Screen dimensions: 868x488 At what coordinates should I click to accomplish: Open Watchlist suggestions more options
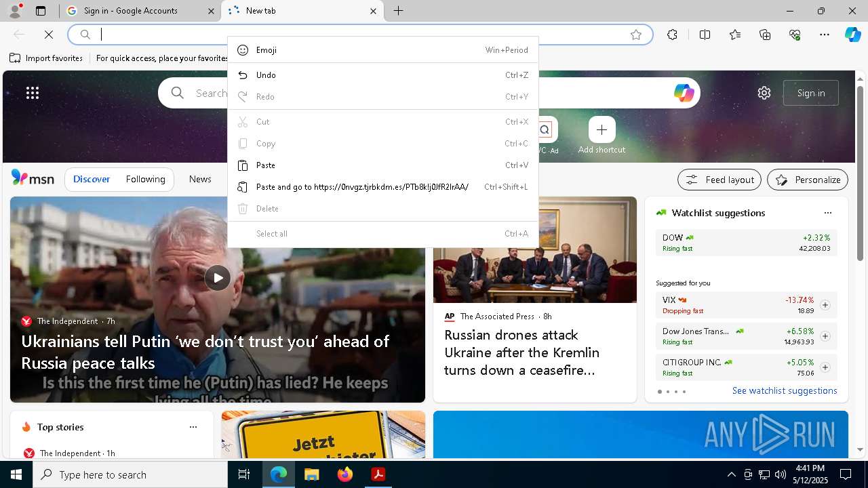coord(827,213)
